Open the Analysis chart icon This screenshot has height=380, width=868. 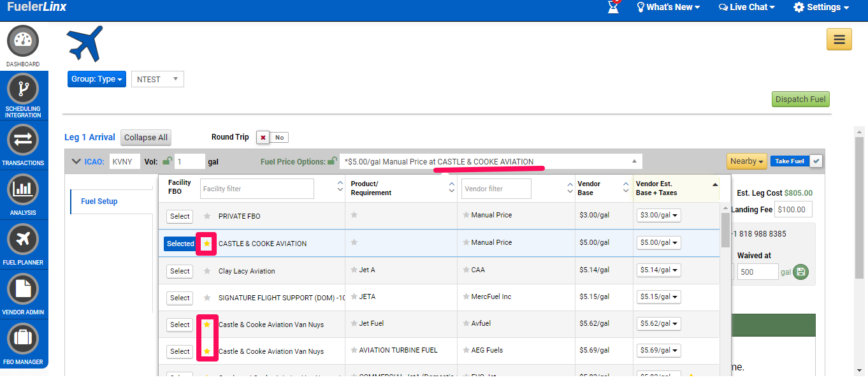23,189
